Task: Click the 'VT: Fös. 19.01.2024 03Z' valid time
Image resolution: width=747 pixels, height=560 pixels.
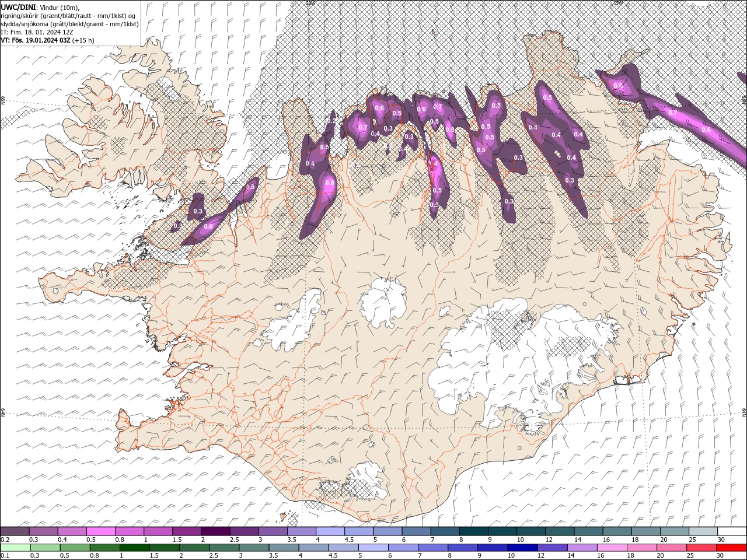Action: [36, 40]
